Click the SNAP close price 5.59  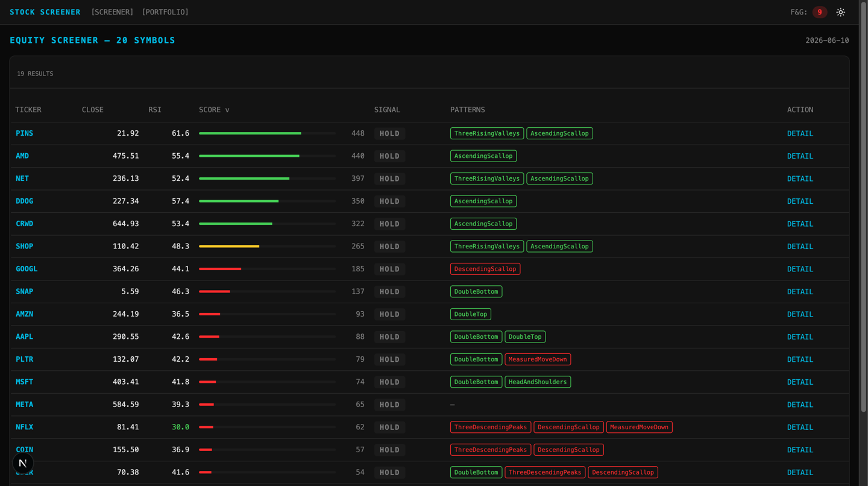click(130, 292)
